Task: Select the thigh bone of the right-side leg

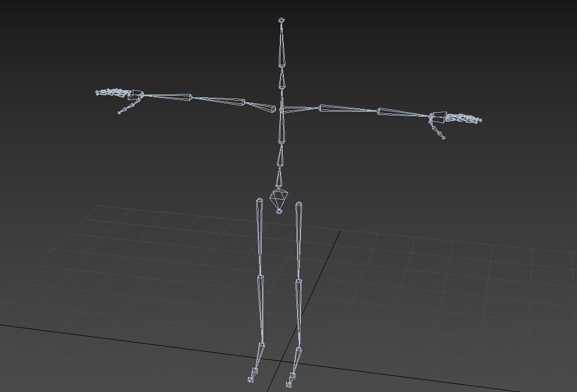Action: pyautogui.click(x=298, y=241)
